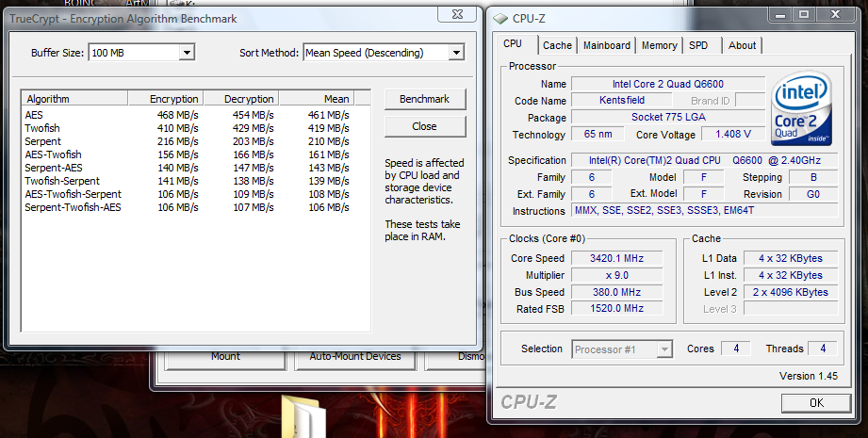
Task: Select the Twofish benchmark row
Action: pos(188,128)
